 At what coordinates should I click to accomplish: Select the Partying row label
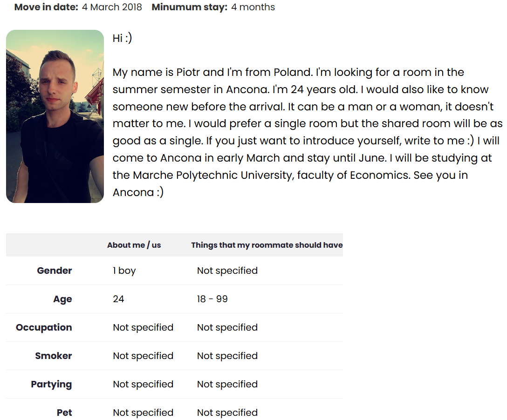click(x=51, y=384)
